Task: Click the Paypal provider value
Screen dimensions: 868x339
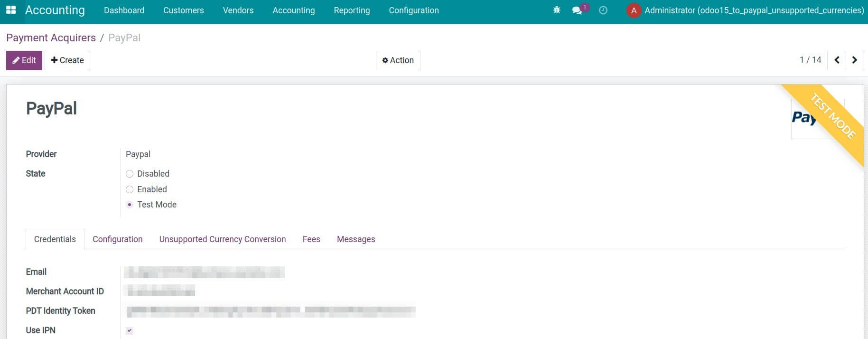Action: [138, 154]
